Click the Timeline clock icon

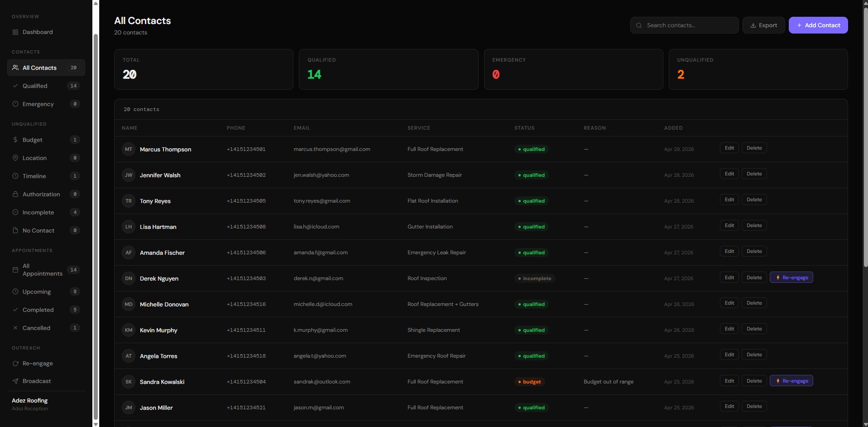pyautogui.click(x=15, y=176)
